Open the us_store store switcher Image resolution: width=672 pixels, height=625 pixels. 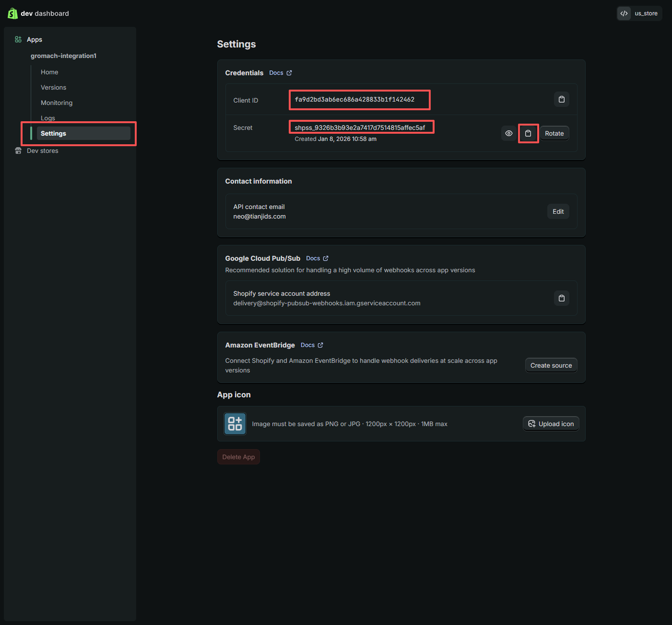646,14
